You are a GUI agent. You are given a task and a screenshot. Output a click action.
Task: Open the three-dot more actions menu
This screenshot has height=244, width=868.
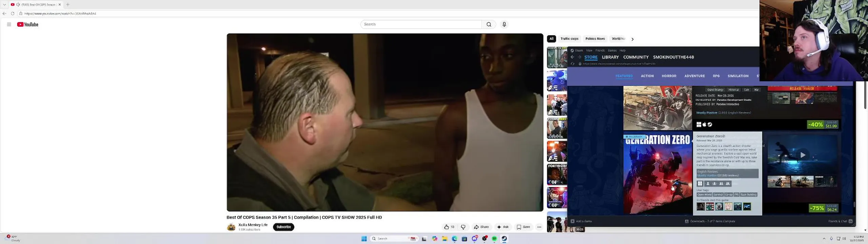(539, 227)
